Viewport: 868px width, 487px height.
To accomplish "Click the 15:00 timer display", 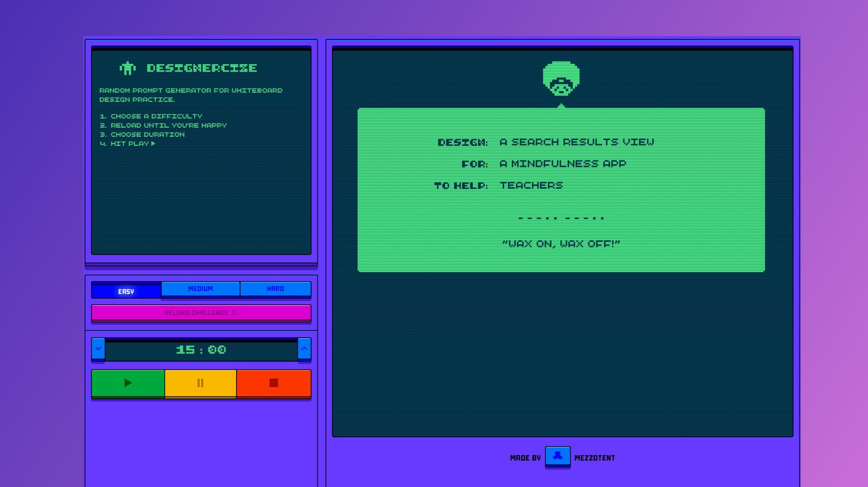I will (201, 349).
